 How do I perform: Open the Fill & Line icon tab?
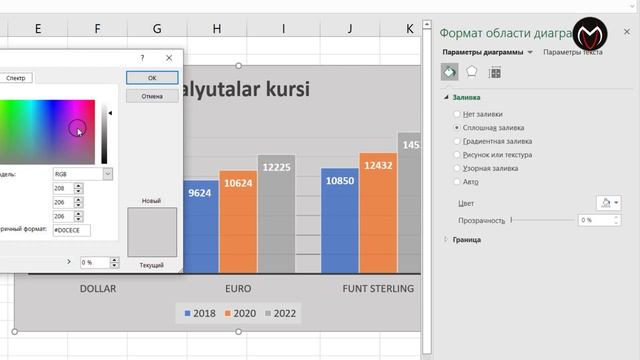pyautogui.click(x=449, y=72)
